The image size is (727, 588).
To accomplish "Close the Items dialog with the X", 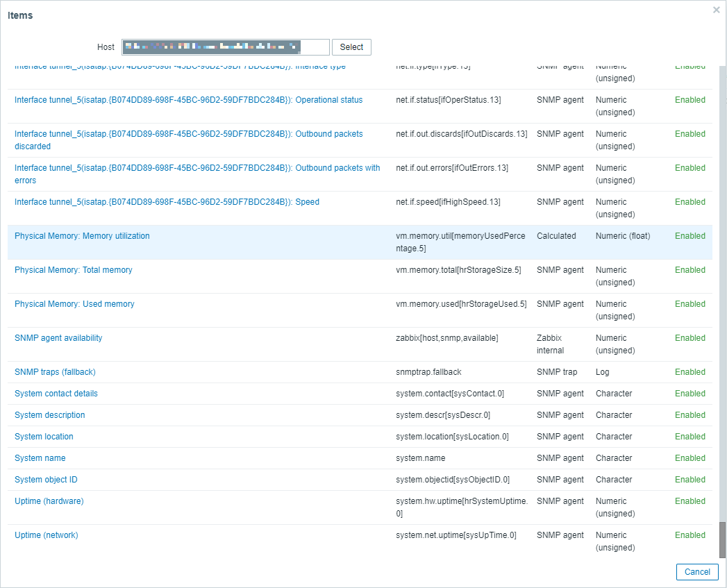I will coord(716,10).
